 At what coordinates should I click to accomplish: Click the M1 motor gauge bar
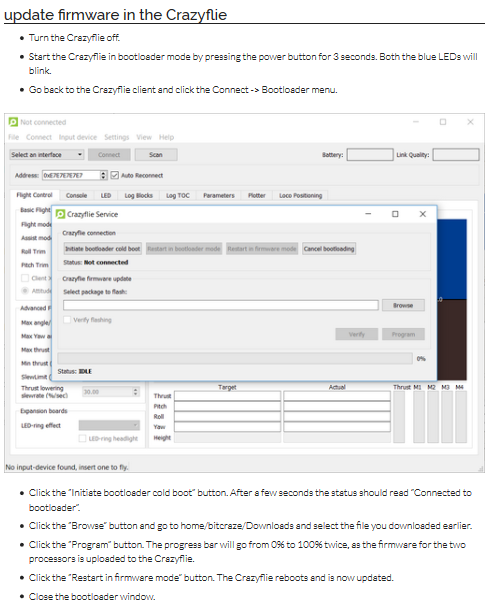click(x=419, y=417)
